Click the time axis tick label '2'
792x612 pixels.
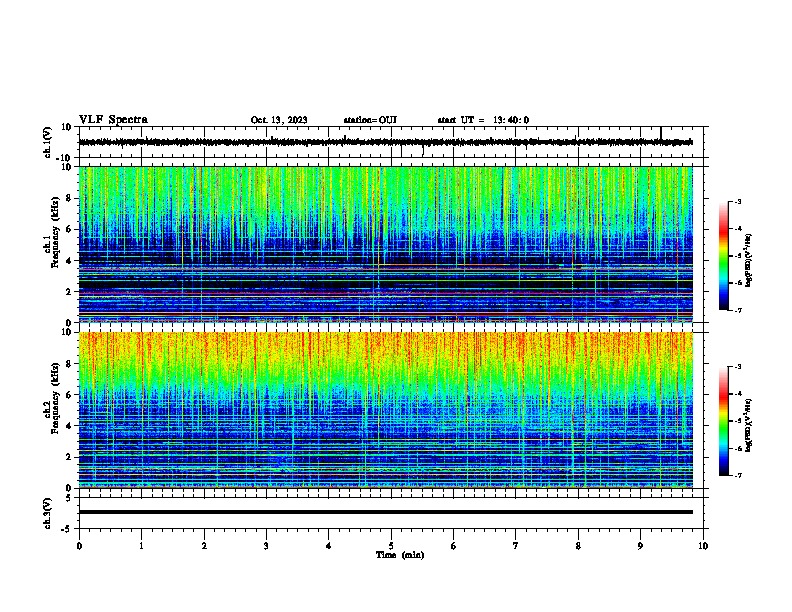[x=204, y=546]
